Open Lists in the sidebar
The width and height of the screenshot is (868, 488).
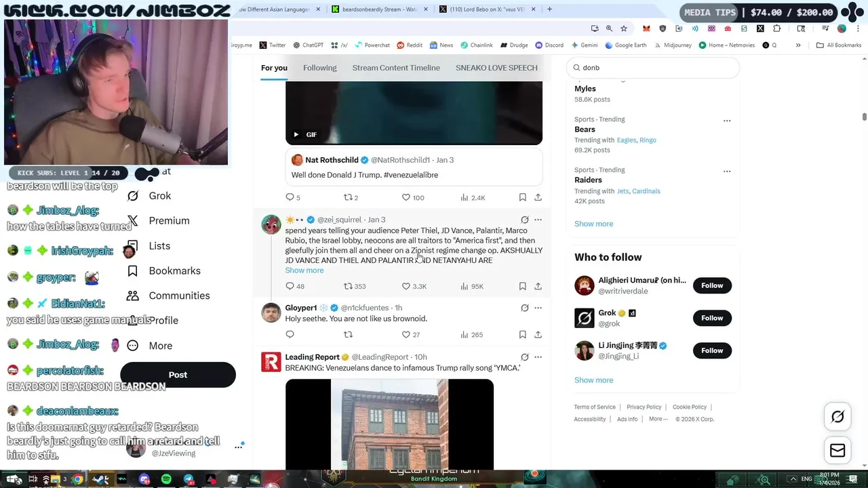[x=149, y=246]
